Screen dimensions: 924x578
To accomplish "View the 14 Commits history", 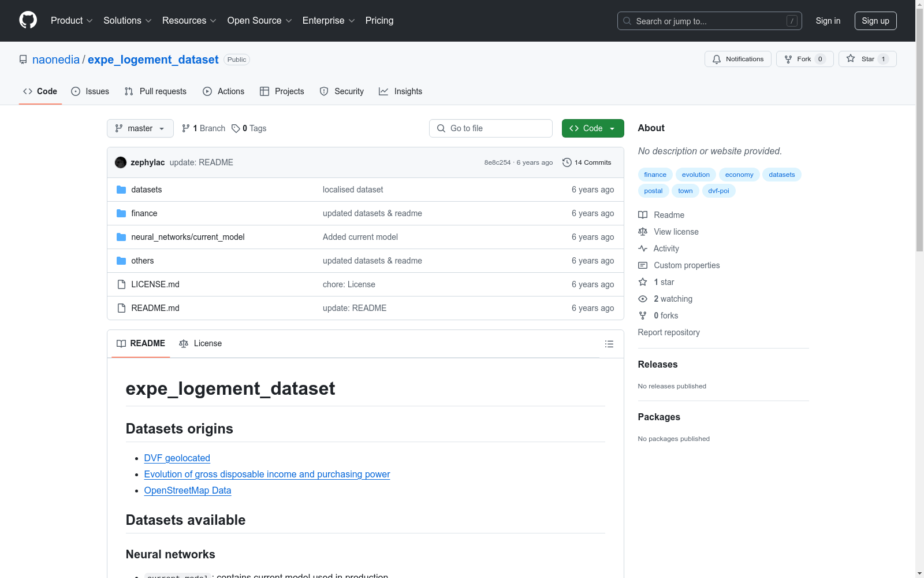I will point(587,162).
